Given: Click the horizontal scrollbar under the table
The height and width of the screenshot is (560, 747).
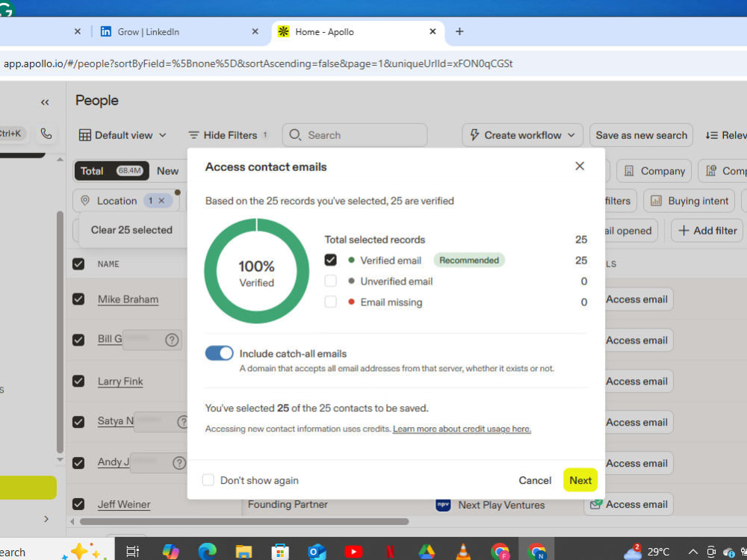Looking at the screenshot, I should coord(244,521).
